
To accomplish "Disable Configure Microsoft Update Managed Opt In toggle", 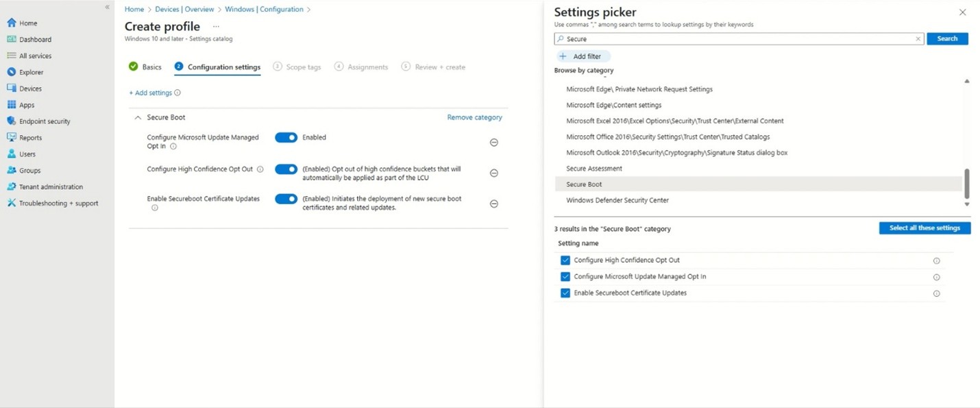I will click(286, 137).
